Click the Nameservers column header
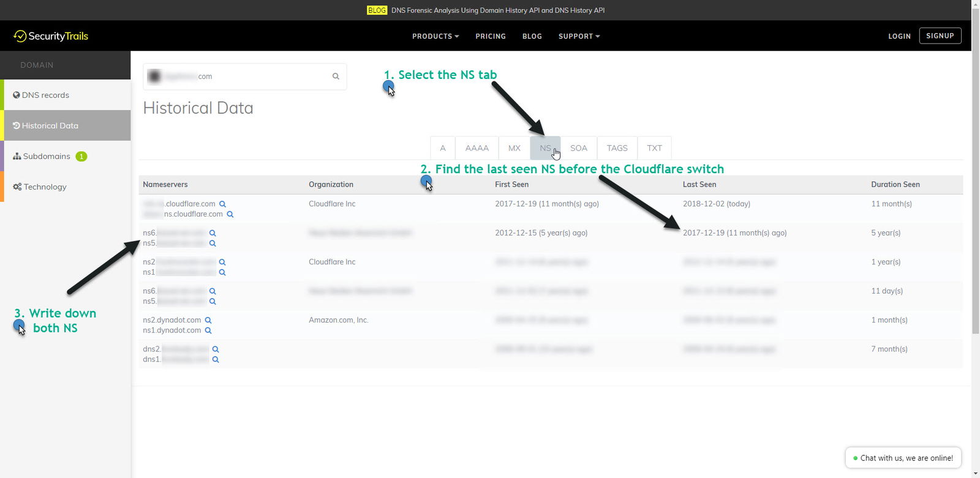The width and height of the screenshot is (980, 478). click(165, 184)
